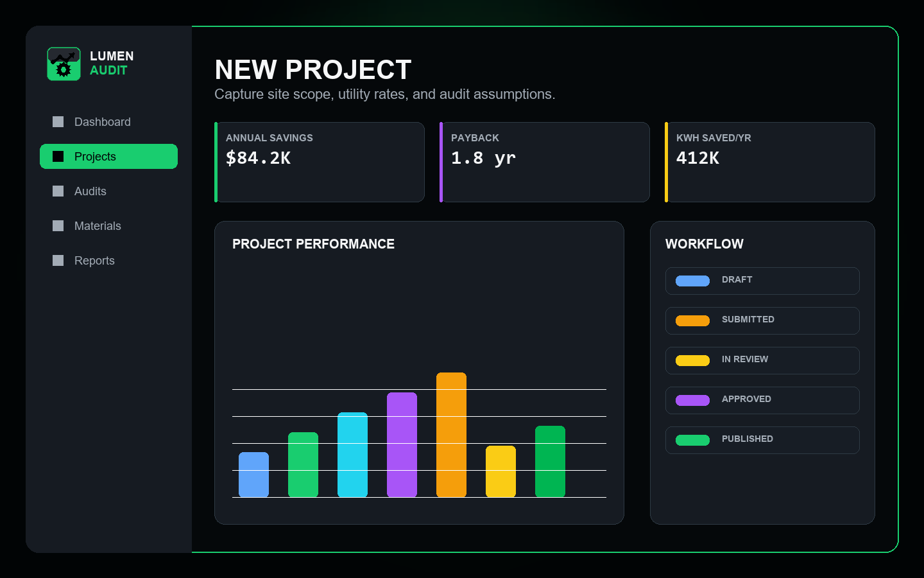
Task: Click the Audits square icon
Action: point(58,191)
